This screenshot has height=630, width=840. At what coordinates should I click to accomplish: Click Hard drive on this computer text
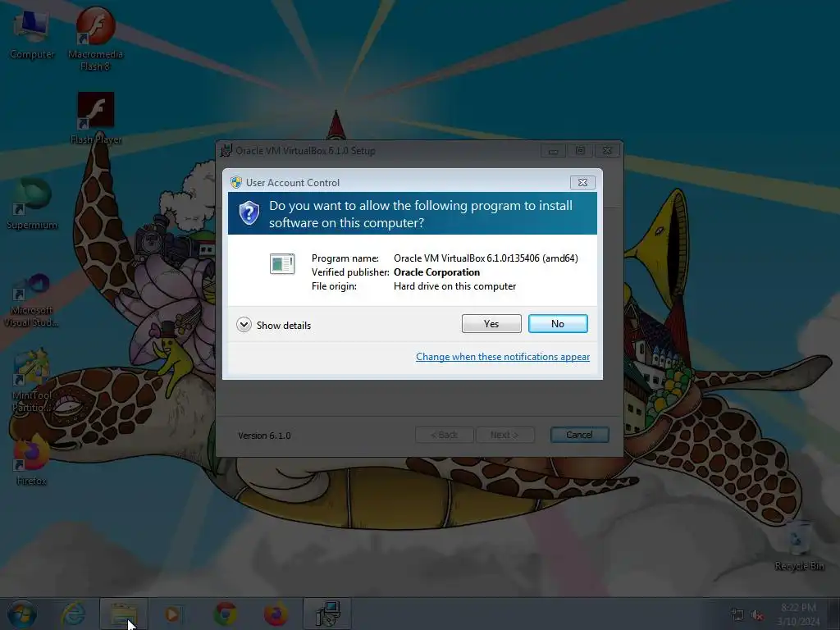[454, 286]
